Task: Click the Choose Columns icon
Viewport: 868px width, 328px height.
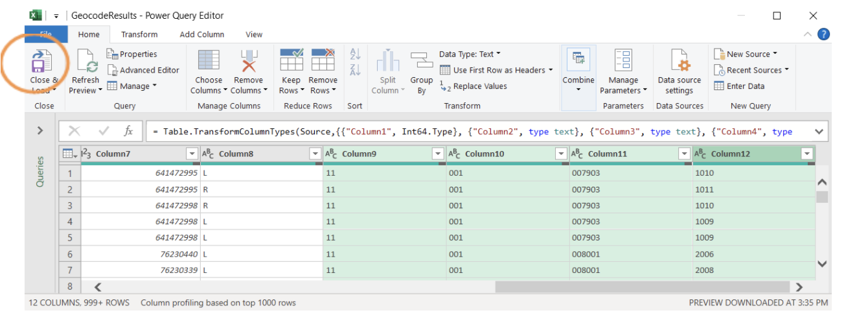Action: 209,61
